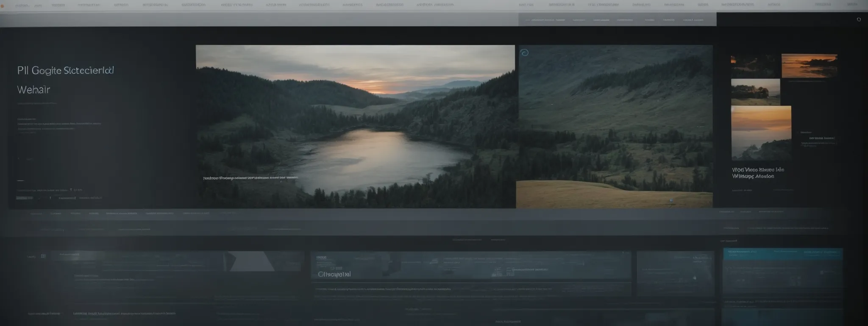Select the thumbnail of trees on a hill
The image size is (868, 326).
755,92
